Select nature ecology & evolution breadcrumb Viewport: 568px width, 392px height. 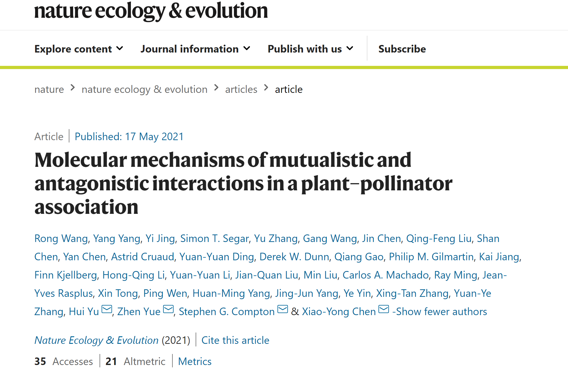tap(145, 89)
